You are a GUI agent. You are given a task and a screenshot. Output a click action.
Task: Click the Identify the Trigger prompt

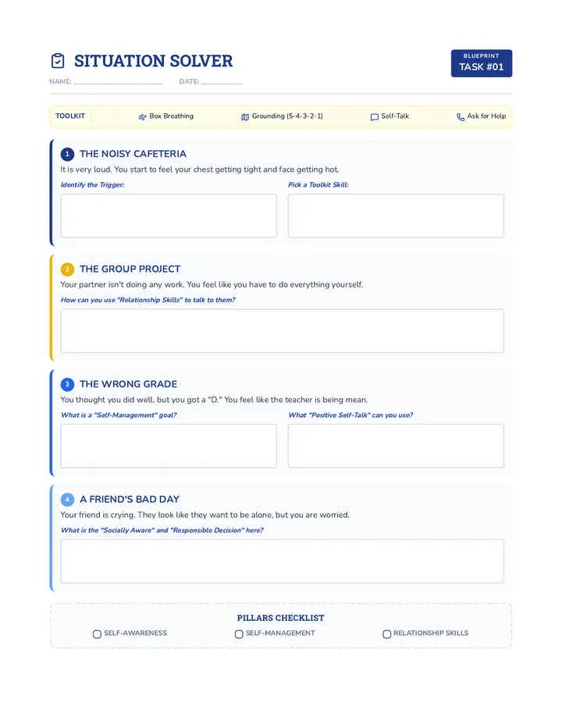pyautogui.click(x=92, y=185)
